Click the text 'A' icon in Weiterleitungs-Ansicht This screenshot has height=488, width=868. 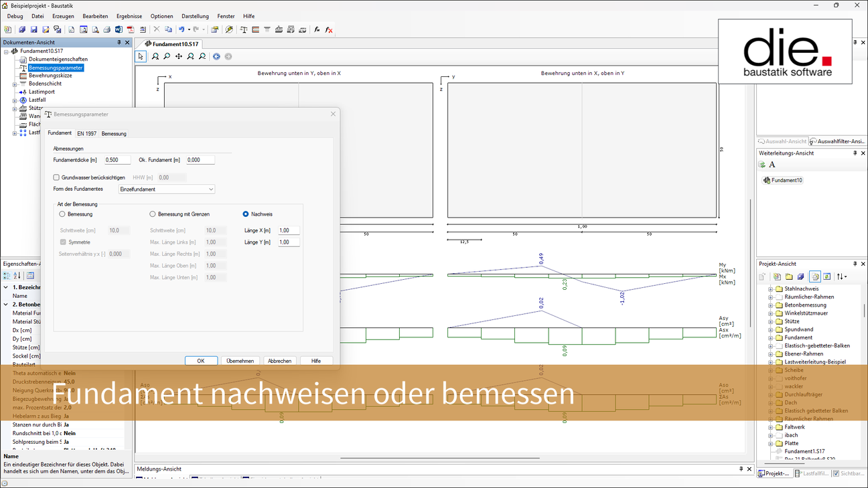coord(772,165)
